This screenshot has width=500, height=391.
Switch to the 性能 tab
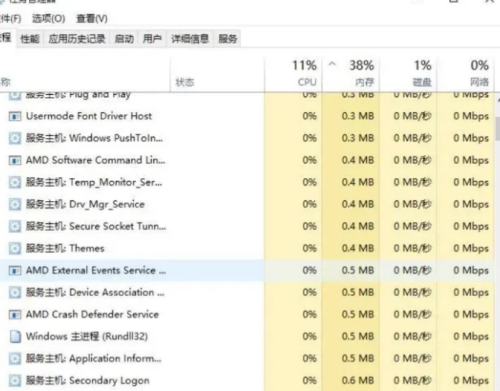[30, 39]
